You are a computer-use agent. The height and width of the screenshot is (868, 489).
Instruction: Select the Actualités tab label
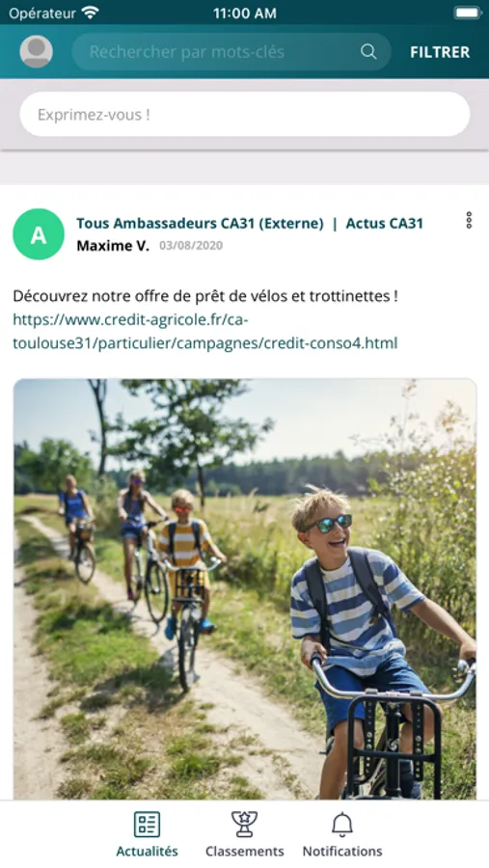coord(147,851)
